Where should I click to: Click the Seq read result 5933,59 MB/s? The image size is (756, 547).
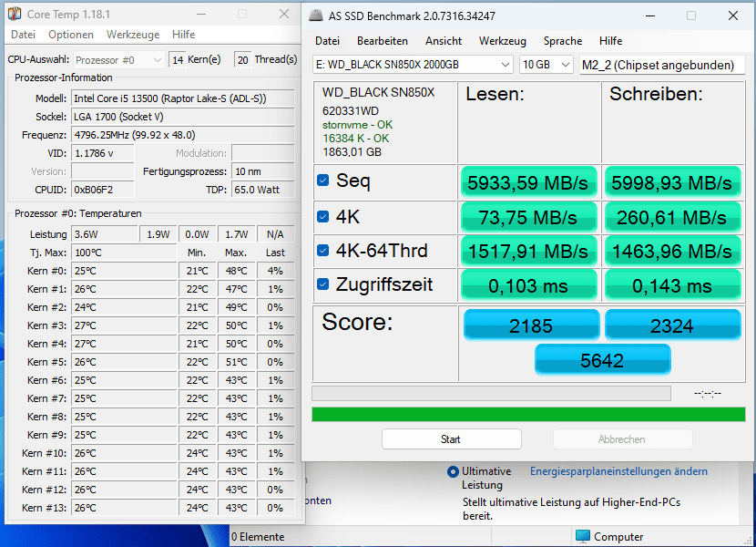528,182
